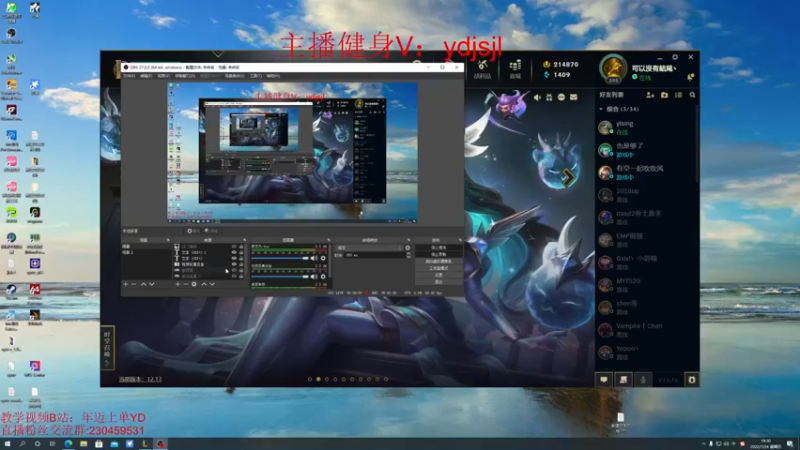Pop out the OBS Sources dock panel
The height and width of the screenshot is (450, 800).
[x=244, y=240]
